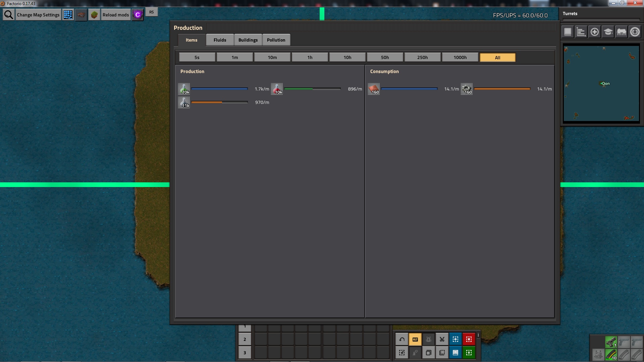Click the equipped pistol weapon slot
644x362 pixels.
[611, 342]
